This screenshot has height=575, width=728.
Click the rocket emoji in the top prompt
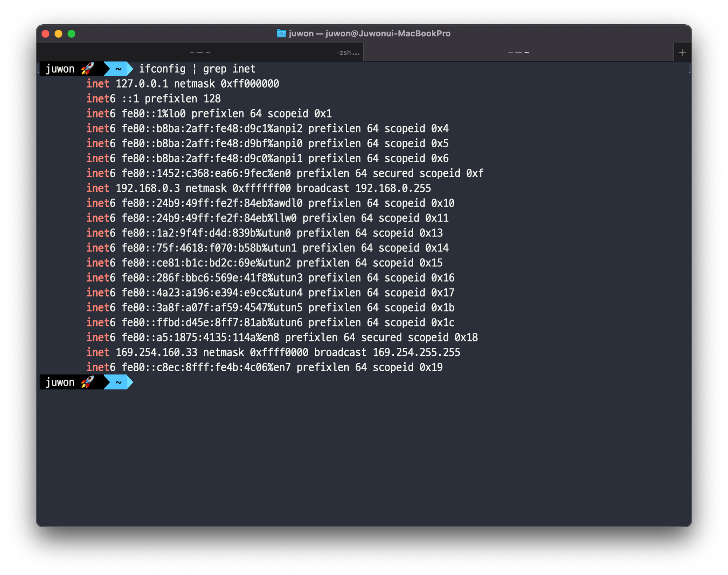click(x=87, y=69)
